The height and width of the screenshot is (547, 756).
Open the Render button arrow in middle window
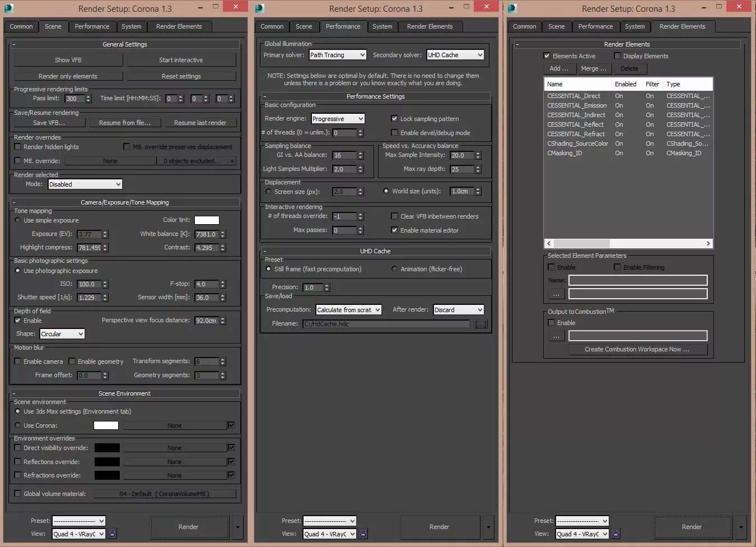tap(489, 527)
